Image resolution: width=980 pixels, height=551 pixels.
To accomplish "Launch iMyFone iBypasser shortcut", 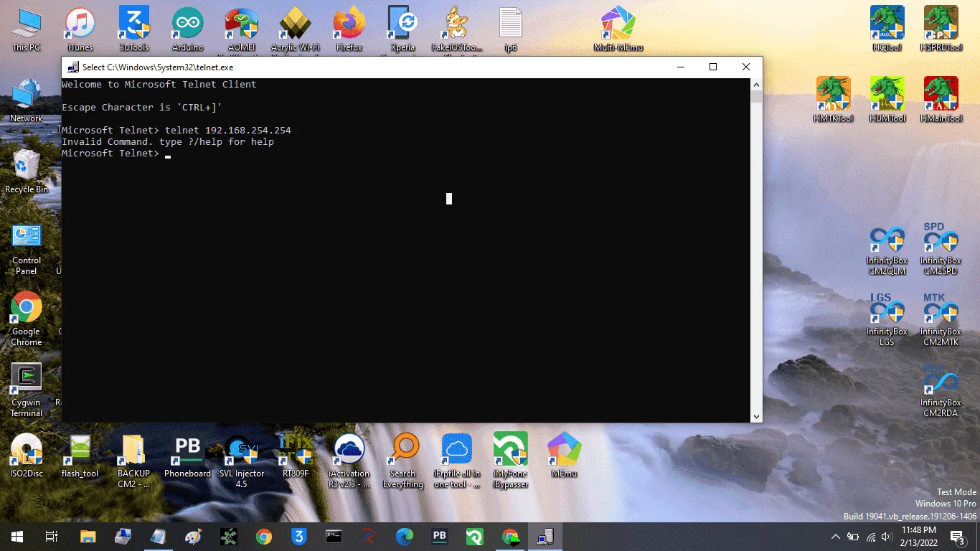I will pyautogui.click(x=511, y=460).
